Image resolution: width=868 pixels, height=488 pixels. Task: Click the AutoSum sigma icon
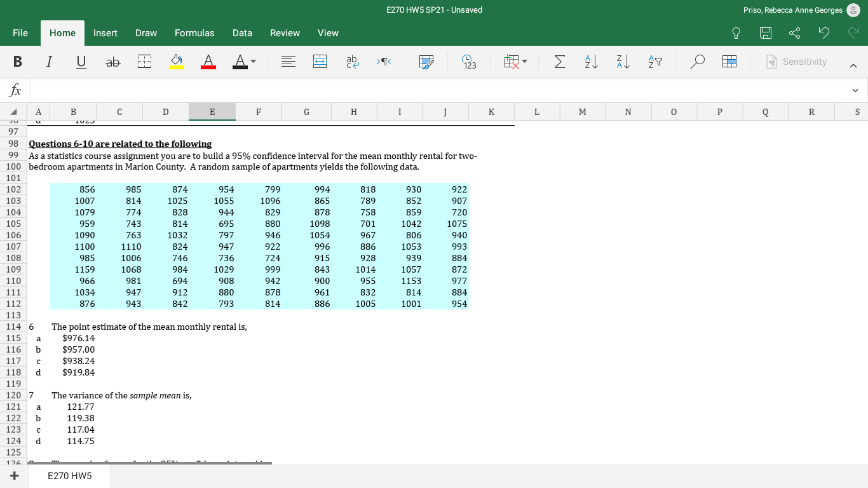click(559, 62)
